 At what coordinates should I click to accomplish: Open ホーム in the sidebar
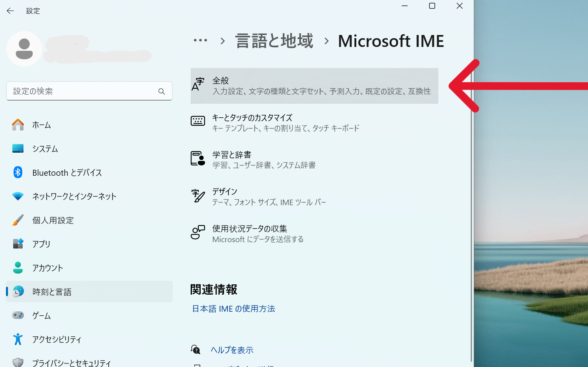[89, 125]
